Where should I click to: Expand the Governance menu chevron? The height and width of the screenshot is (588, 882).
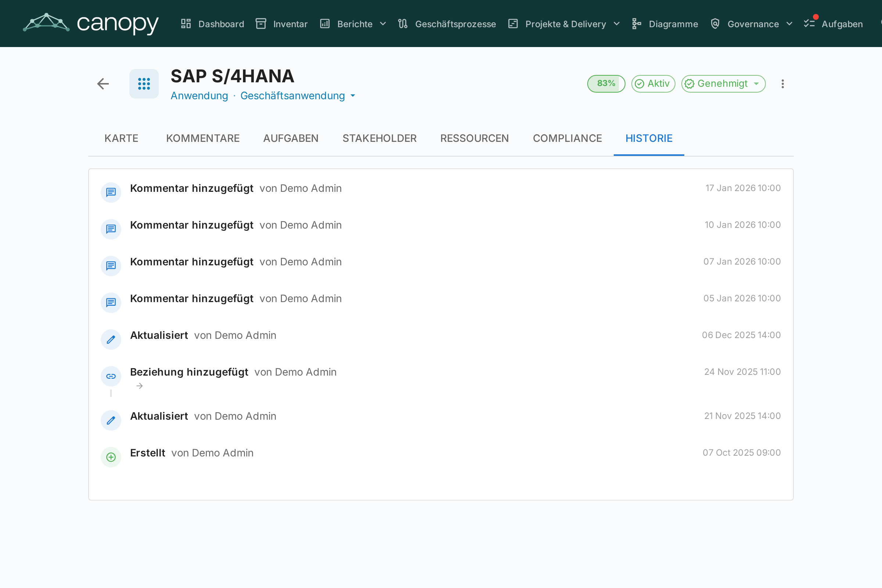[x=789, y=24]
